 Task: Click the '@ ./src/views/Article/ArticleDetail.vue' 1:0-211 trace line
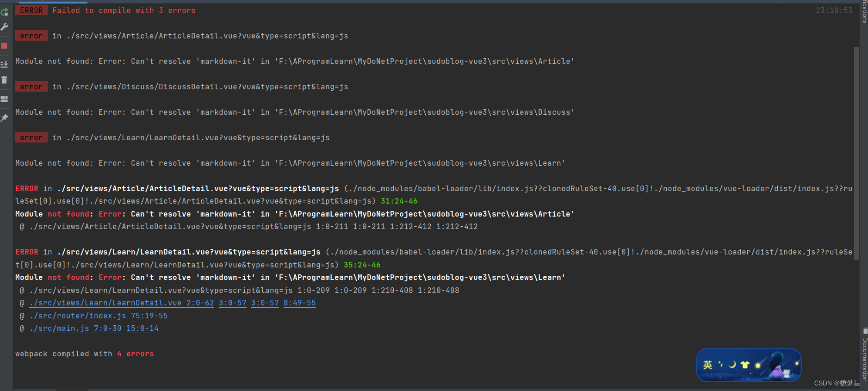(249, 227)
